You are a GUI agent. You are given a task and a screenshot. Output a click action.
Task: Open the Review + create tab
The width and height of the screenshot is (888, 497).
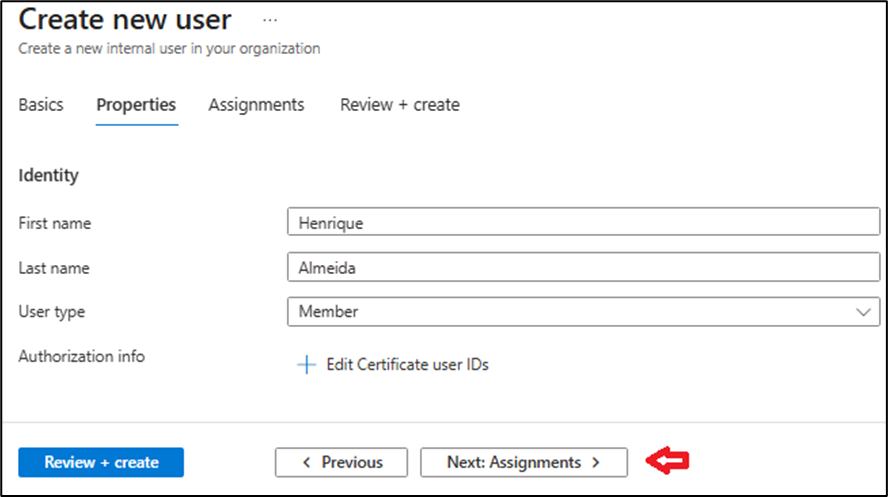400,105
